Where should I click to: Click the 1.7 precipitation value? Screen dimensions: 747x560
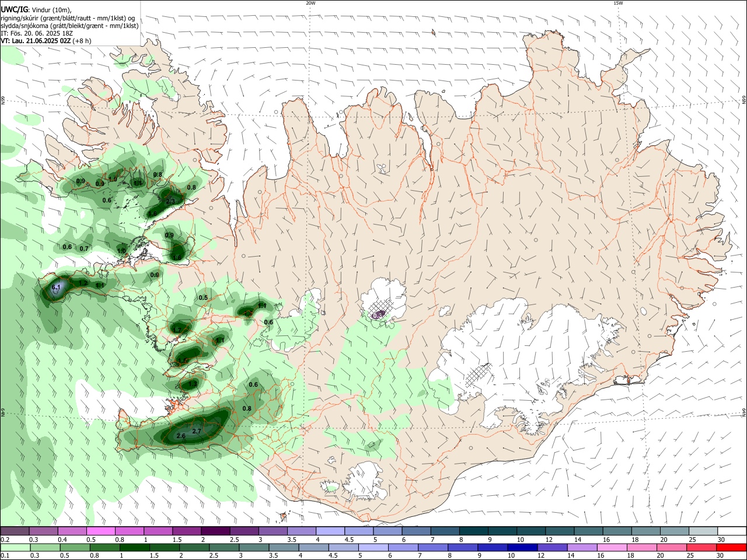(178, 330)
